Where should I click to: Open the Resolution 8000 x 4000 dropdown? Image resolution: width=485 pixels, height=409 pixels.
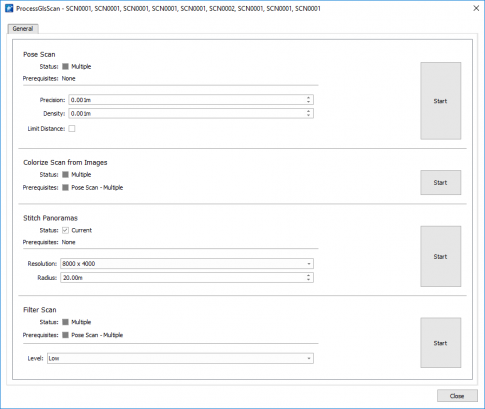(187, 264)
